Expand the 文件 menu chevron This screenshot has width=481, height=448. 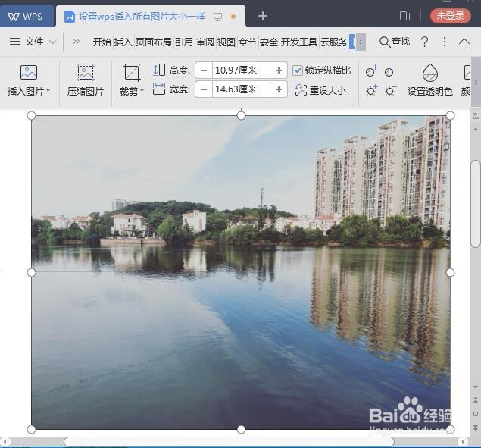coord(53,42)
